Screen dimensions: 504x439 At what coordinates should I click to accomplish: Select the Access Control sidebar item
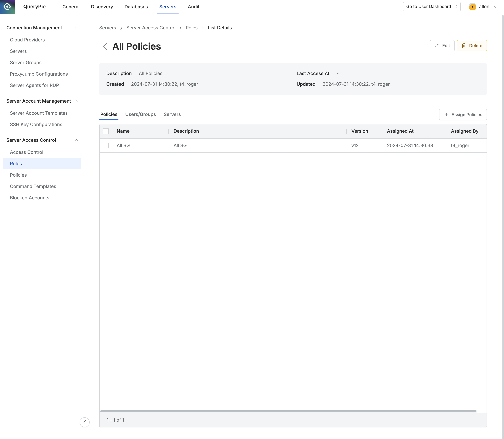(x=26, y=152)
